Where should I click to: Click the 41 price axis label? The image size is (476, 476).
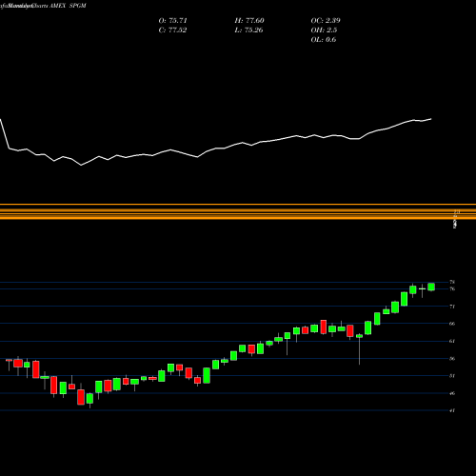click(x=452, y=410)
